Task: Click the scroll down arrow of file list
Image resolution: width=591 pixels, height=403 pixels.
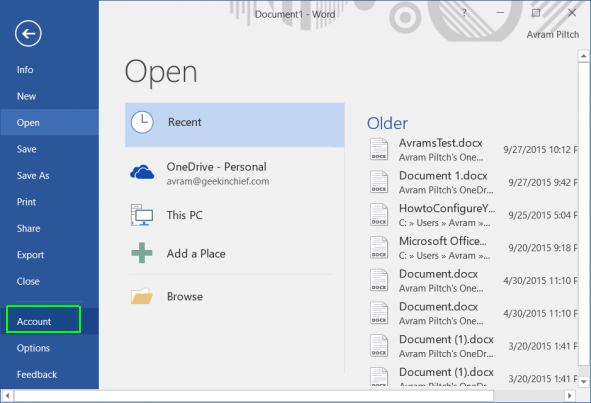Action: (583, 381)
